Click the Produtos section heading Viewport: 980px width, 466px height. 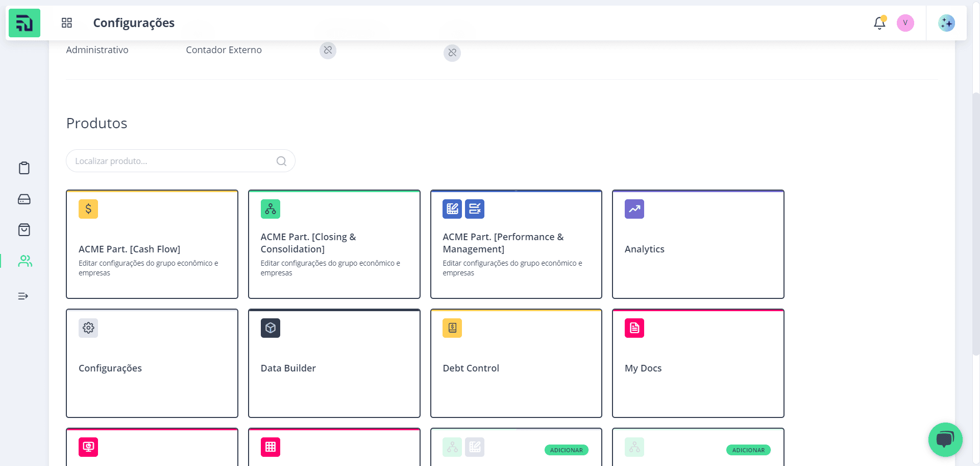tap(97, 123)
